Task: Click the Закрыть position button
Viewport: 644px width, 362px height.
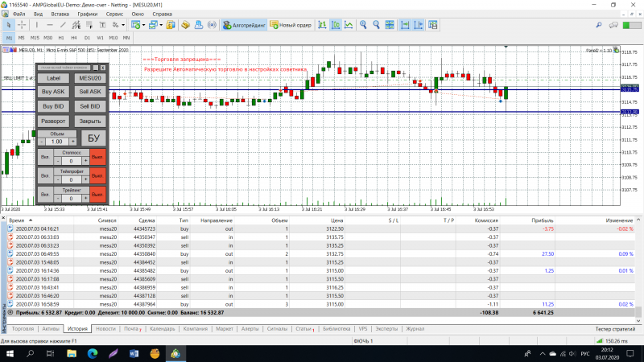Action: tap(90, 121)
